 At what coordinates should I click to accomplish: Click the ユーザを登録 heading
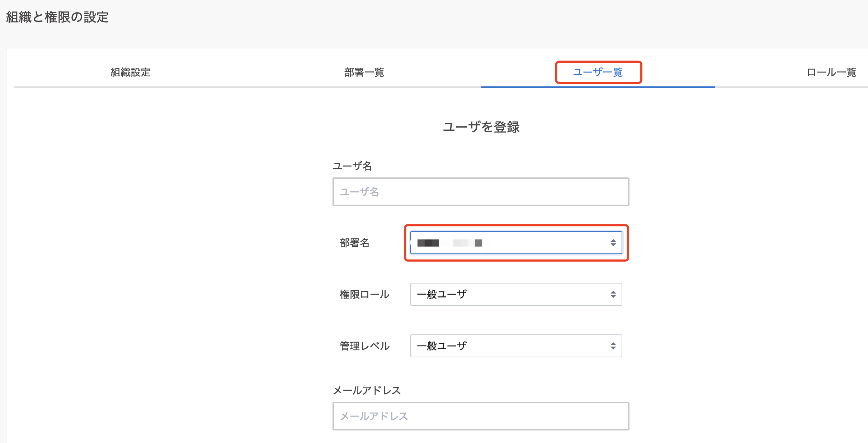coord(482,127)
